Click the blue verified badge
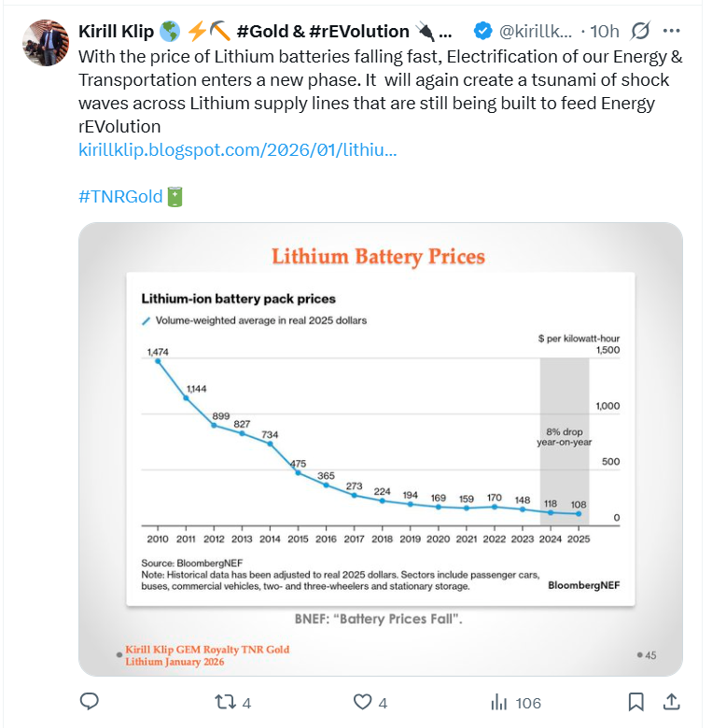The width and height of the screenshot is (712, 728). 482,31
